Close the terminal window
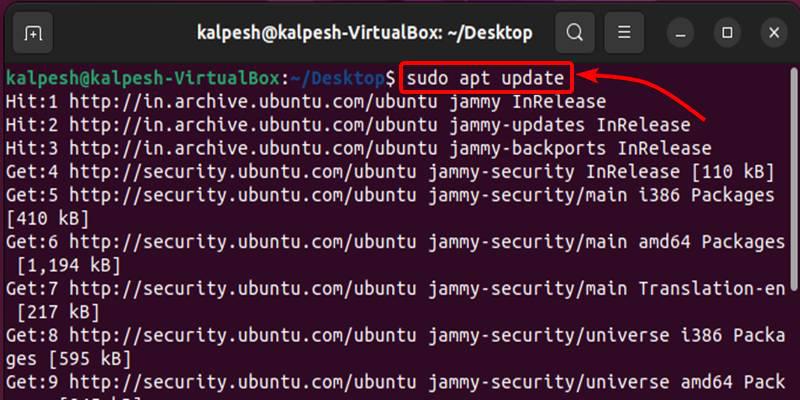The image size is (800, 400). [x=773, y=33]
